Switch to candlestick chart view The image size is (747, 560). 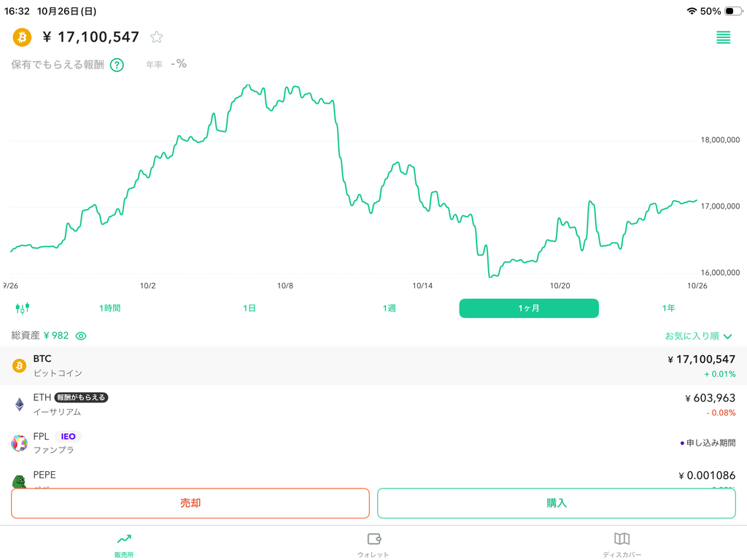click(23, 308)
